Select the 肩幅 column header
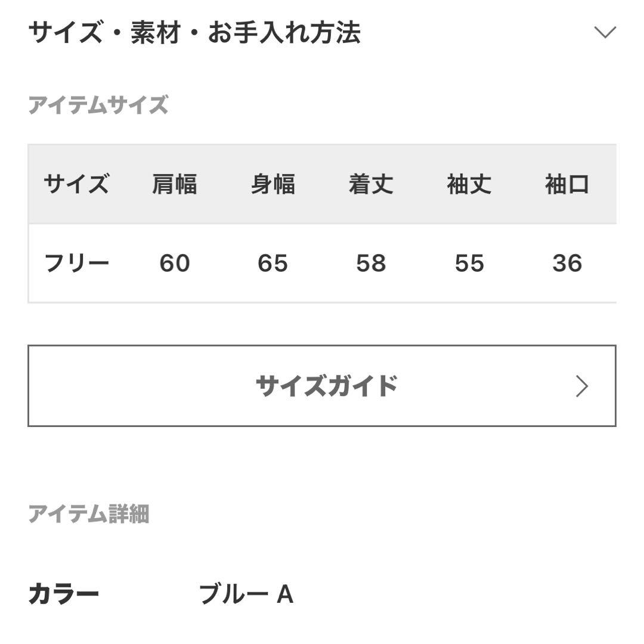 click(x=174, y=184)
